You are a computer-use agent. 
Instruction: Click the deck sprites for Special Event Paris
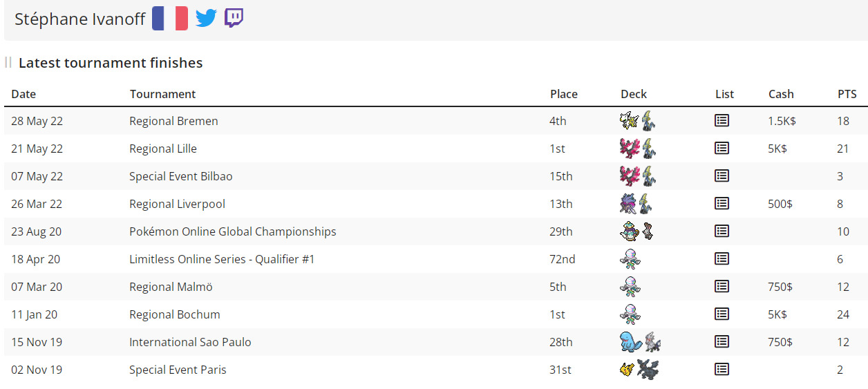[639, 370]
